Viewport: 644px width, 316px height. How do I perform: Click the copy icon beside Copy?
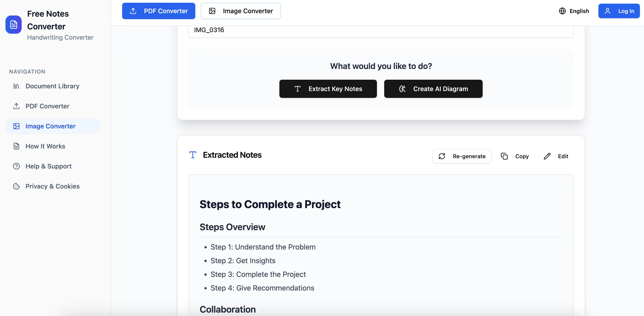pyautogui.click(x=504, y=156)
